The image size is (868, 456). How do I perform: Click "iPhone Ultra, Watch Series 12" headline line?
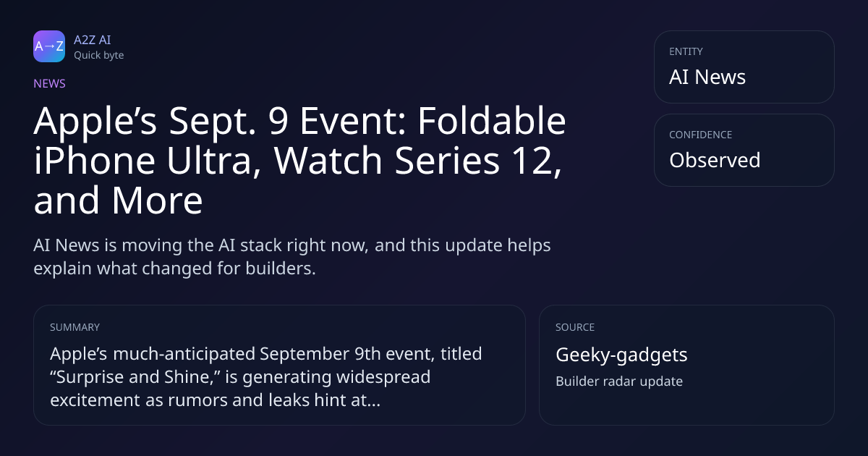coord(298,161)
